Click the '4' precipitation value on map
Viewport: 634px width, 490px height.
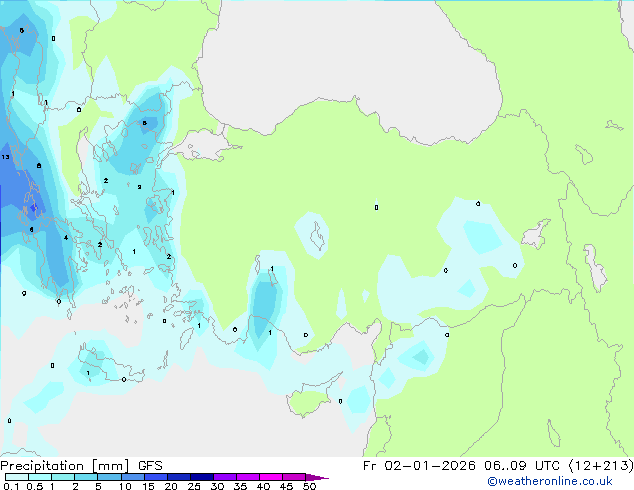tap(66, 238)
